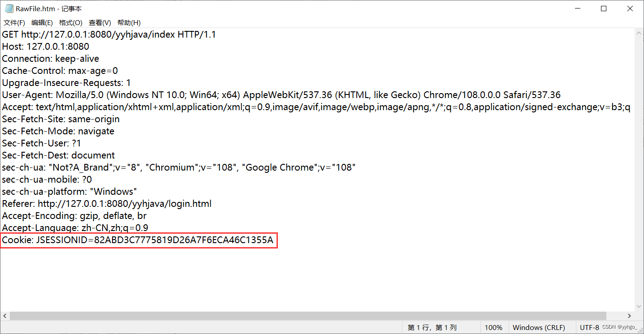This screenshot has height=334, width=644.
Task: Open the 文件(F) menu
Action: click(x=14, y=23)
